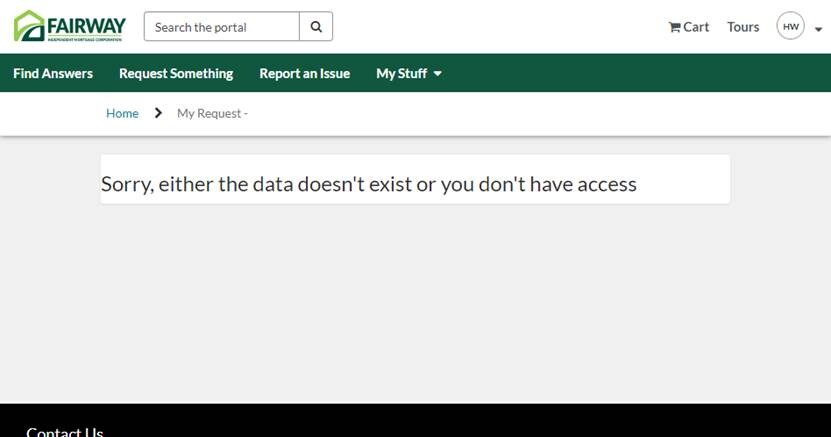Open Report an Issue page
Screen dimensions: 831x437
(x=305, y=73)
